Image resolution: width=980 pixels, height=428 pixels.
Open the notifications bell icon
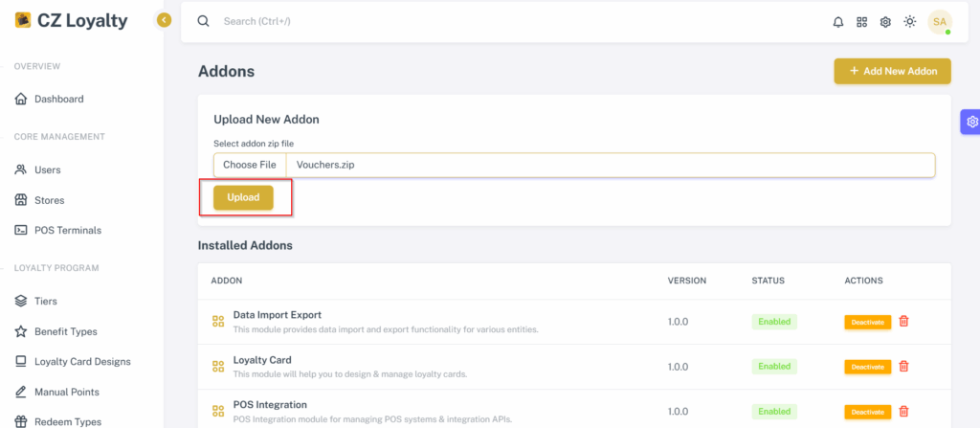pos(838,22)
